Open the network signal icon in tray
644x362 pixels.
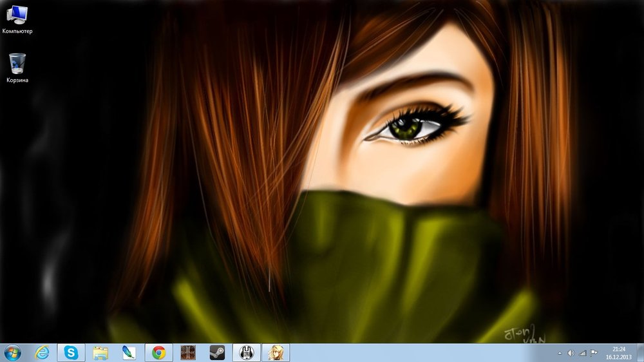582,353
